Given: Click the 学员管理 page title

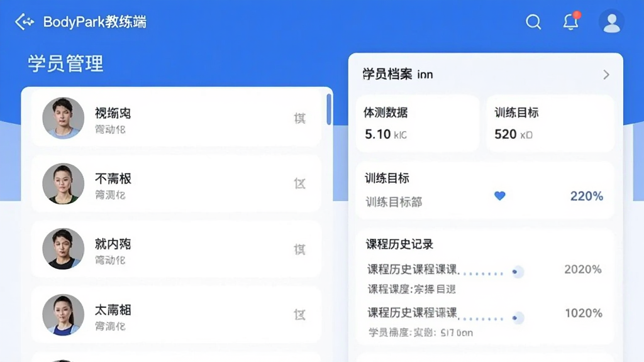Looking at the screenshot, I should pyautogui.click(x=65, y=63).
